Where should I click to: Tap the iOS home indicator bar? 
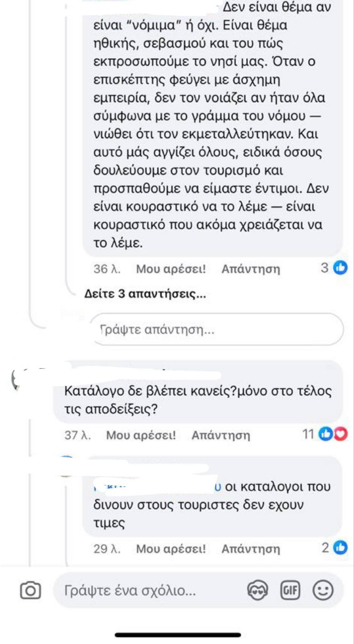(x=177, y=635)
